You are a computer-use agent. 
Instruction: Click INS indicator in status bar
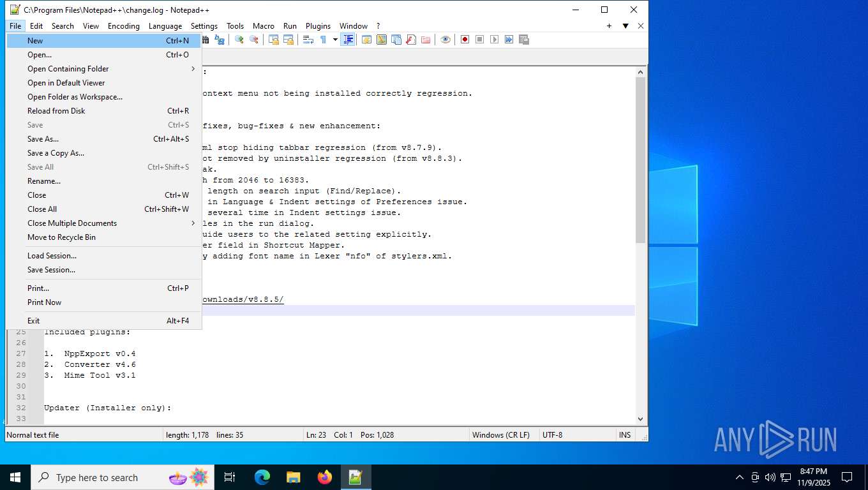(x=625, y=435)
